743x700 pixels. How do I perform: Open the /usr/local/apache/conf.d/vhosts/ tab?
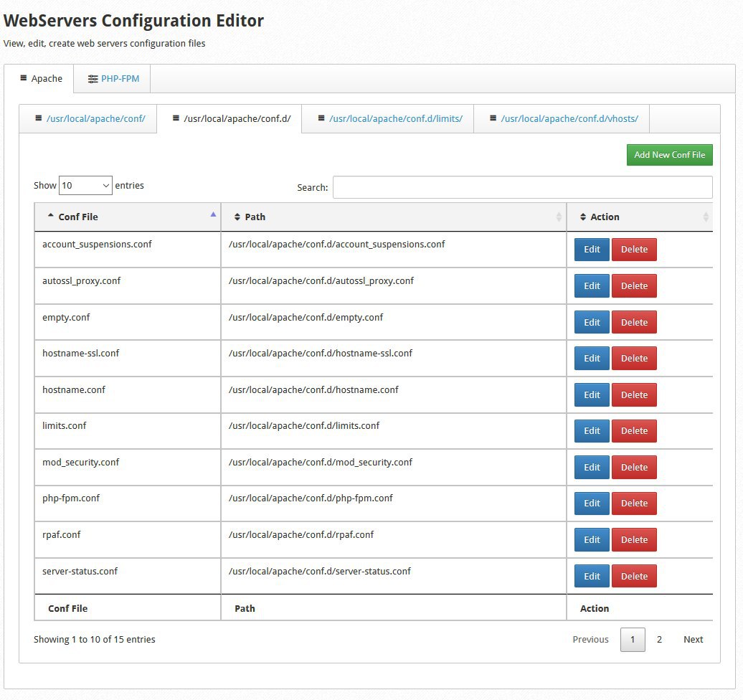pos(562,119)
